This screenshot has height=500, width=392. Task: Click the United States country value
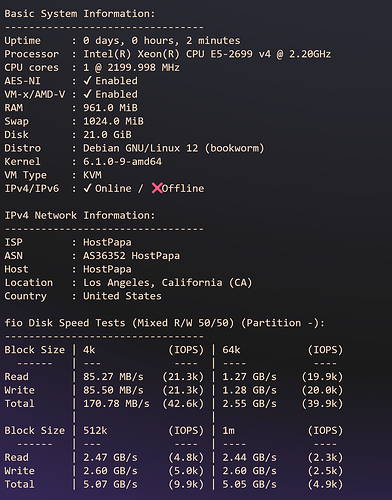click(x=122, y=296)
